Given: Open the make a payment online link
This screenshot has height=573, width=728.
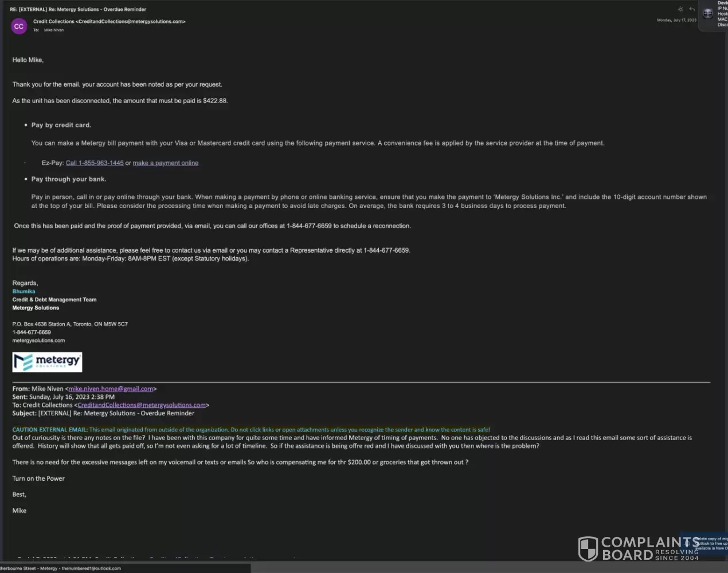Looking at the screenshot, I should (x=166, y=163).
